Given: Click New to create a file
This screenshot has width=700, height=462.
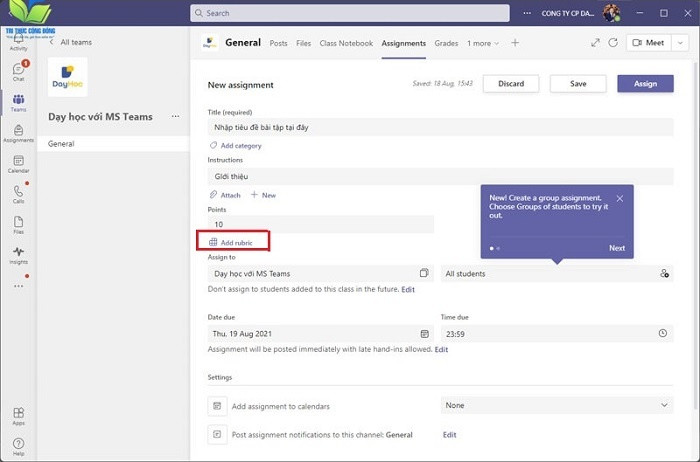Looking at the screenshot, I should tap(263, 195).
